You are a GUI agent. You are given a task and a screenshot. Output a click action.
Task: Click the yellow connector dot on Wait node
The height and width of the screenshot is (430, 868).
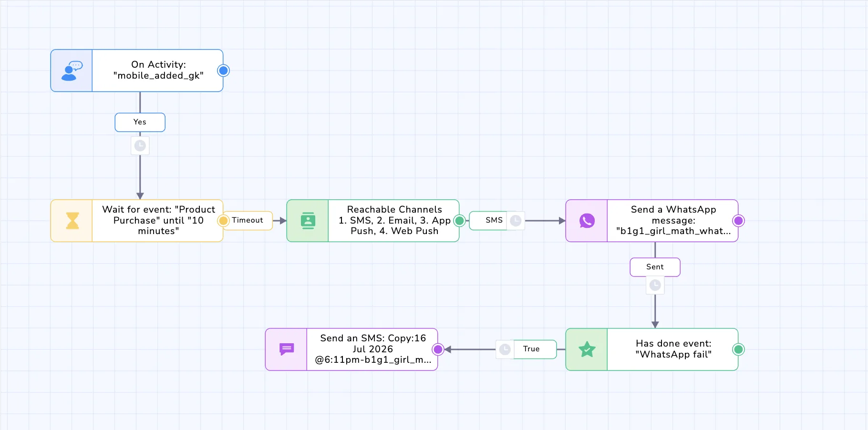[x=223, y=221]
